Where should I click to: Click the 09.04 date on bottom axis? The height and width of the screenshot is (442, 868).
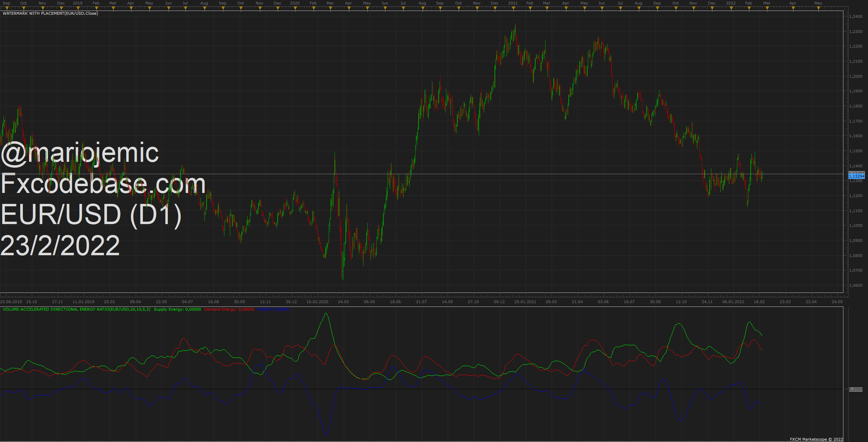pos(135,302)
